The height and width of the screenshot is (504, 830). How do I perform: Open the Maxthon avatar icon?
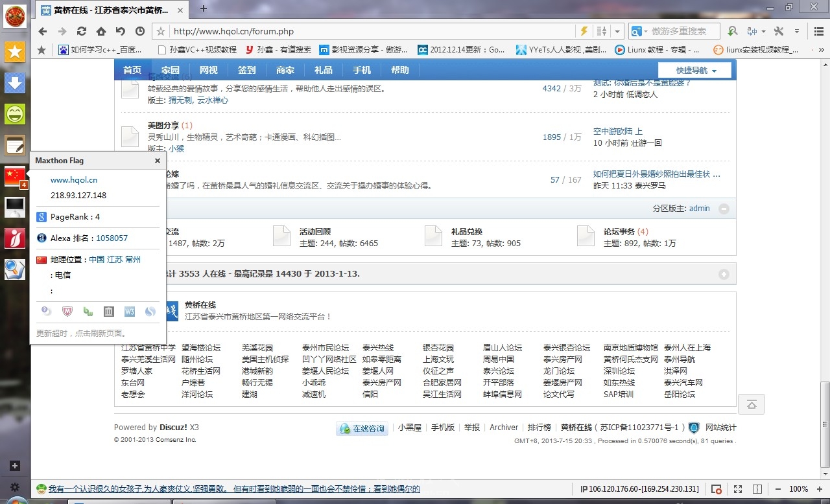click(x=15, y=16)
